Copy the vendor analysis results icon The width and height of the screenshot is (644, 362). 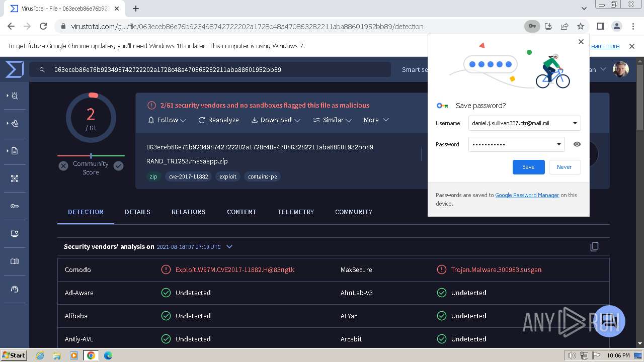[x=594, y=246]
